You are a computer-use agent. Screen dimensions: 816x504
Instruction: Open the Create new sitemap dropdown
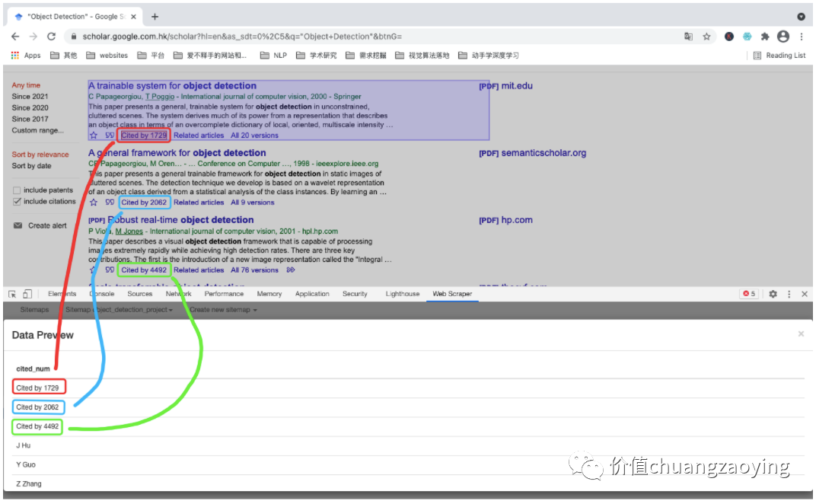(223, 310)
